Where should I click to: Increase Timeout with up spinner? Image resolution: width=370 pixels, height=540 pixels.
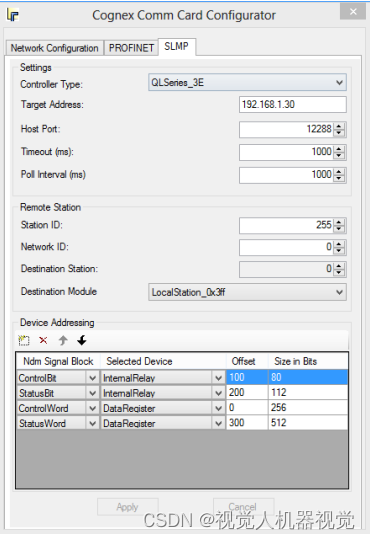point(339,149)
